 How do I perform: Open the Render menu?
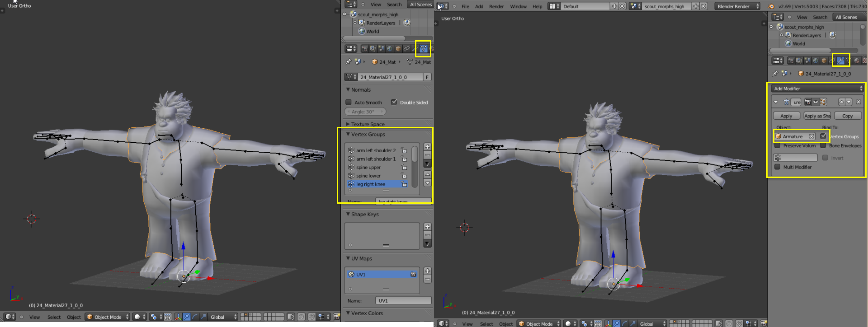[x=496, y=7]
